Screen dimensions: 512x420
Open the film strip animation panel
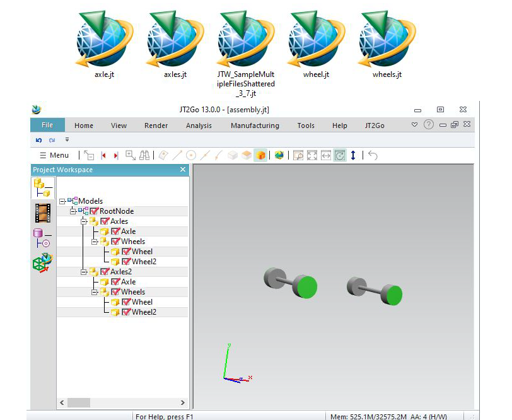[43, 213]
